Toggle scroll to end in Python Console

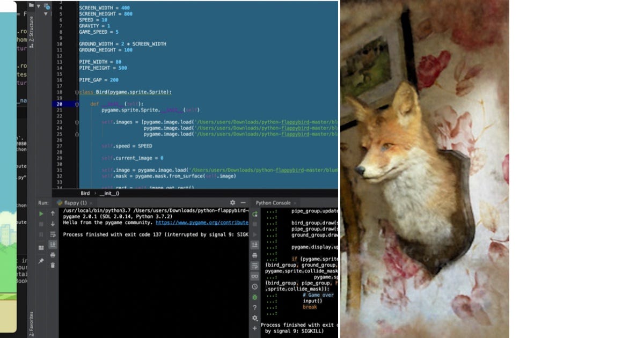click(255, 245)
